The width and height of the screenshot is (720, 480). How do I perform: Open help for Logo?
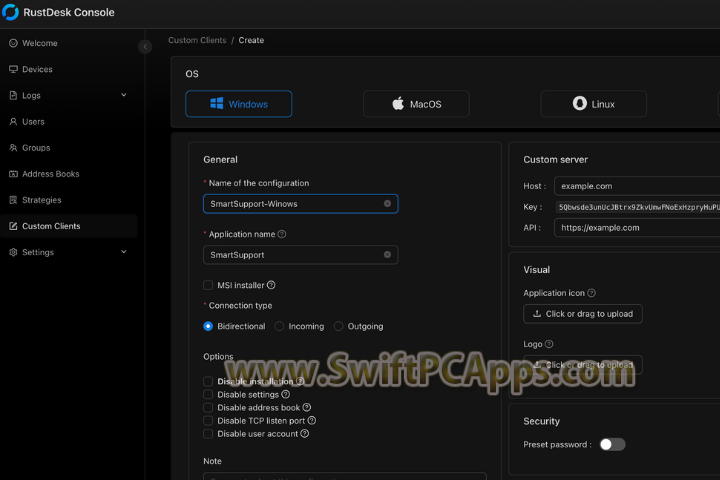pyautogui.click(x=549, y=344)
